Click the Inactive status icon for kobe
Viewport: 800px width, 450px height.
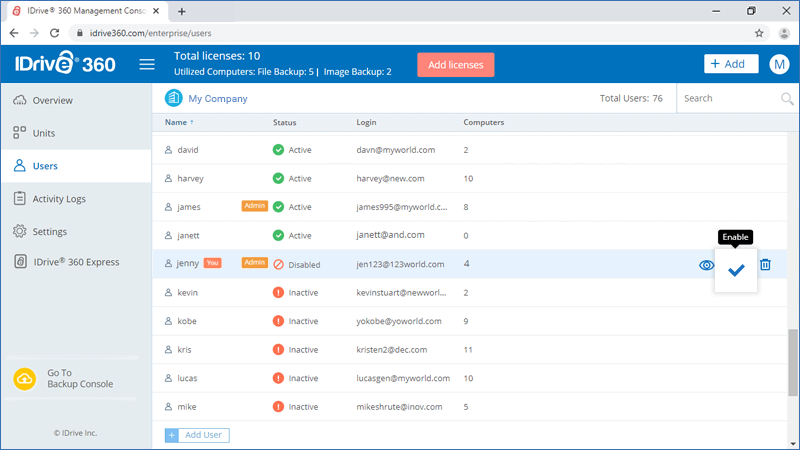278,321
